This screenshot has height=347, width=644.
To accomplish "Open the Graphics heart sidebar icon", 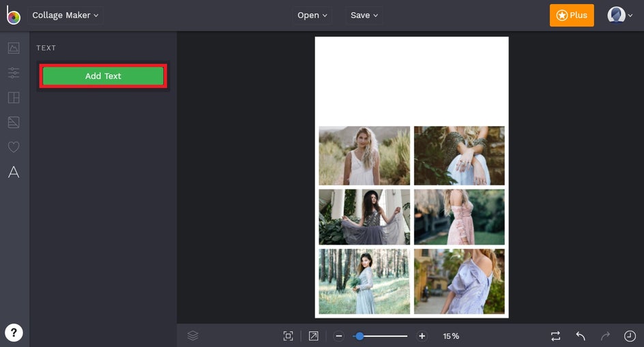I will [14, 147].
